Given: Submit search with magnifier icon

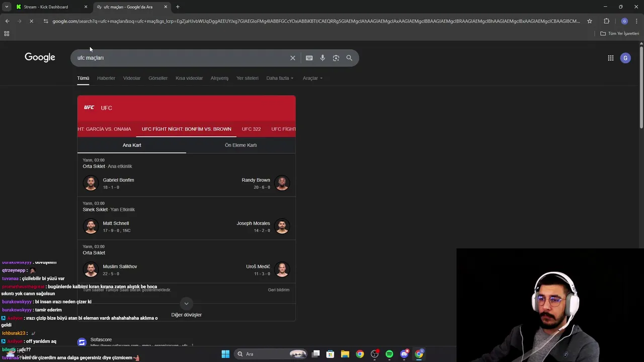Looking at the screenshot, I should pos(349,58).
